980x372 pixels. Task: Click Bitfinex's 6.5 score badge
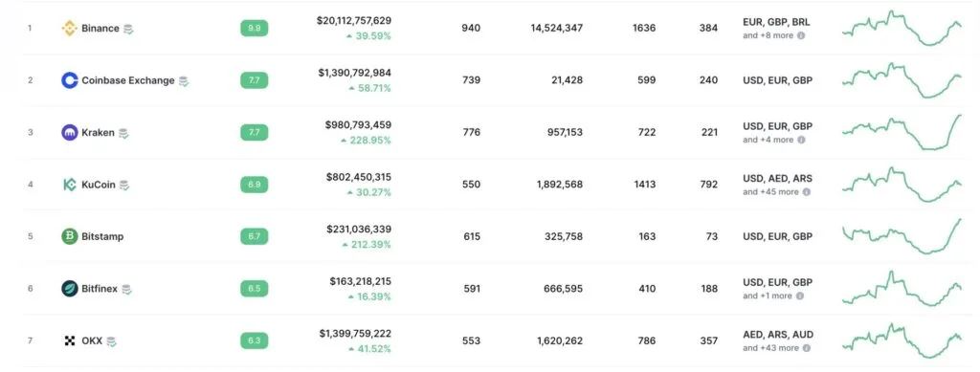pos(255,289)
